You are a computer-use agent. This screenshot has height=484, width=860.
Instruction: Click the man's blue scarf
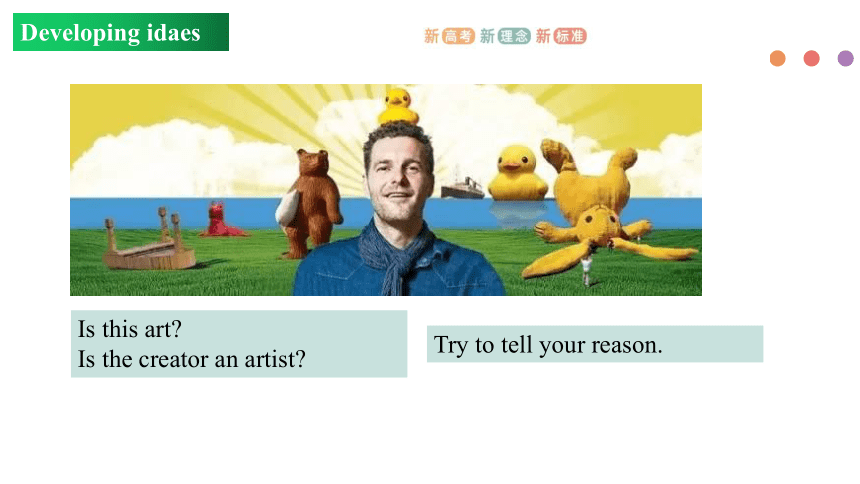point(396,254)
